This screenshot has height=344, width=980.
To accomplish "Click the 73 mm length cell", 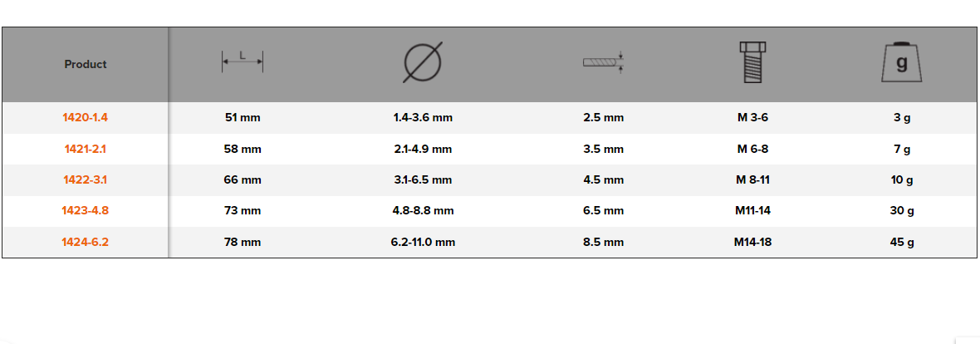I will pos(243,211).
